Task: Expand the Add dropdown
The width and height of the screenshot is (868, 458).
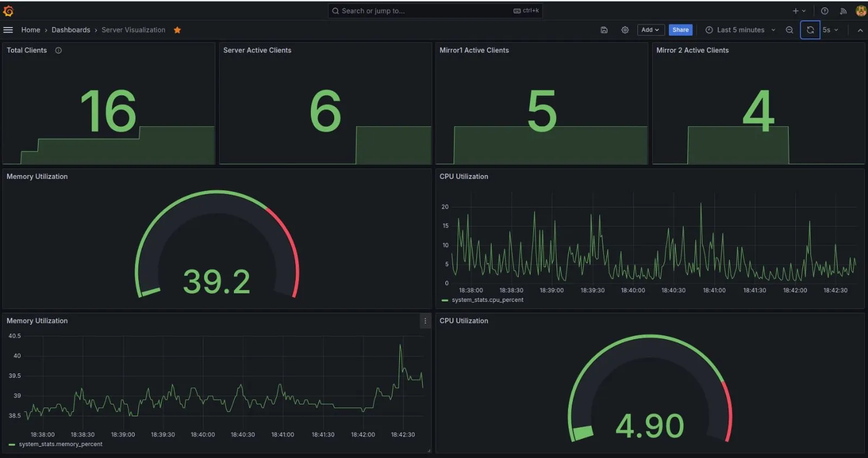Action: click(x=650, y=30)
